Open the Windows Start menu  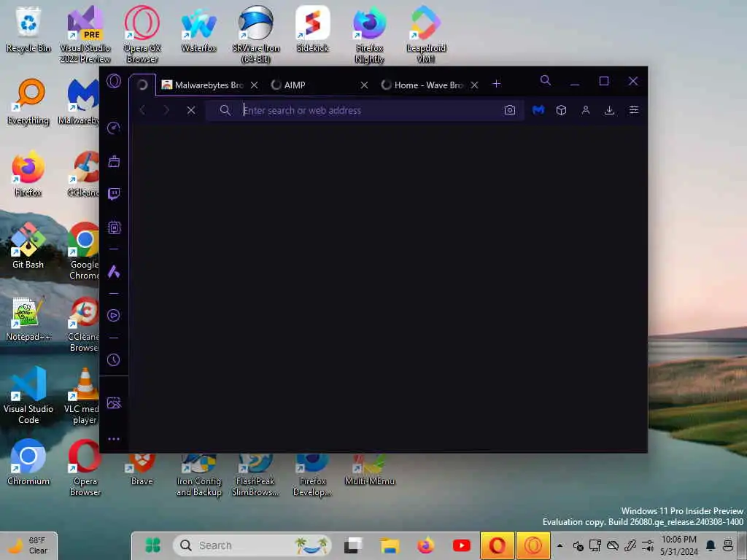point(152,545)
